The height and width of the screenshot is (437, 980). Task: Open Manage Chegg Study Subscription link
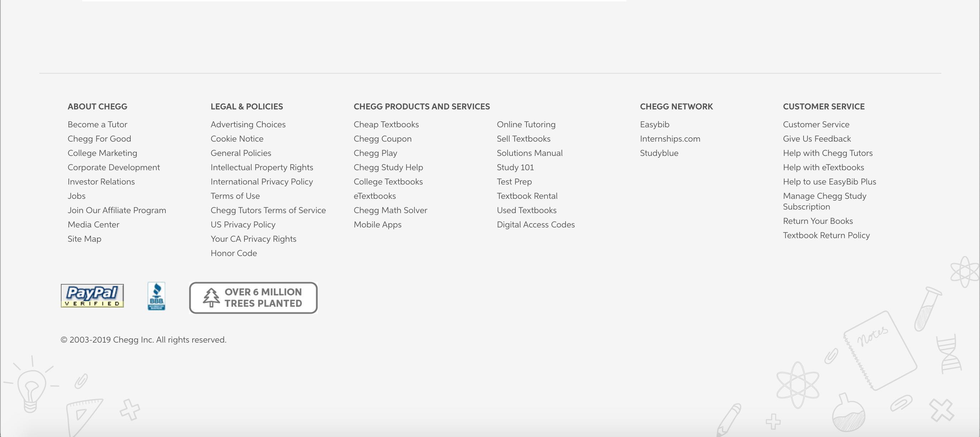(x=824, y=201)
